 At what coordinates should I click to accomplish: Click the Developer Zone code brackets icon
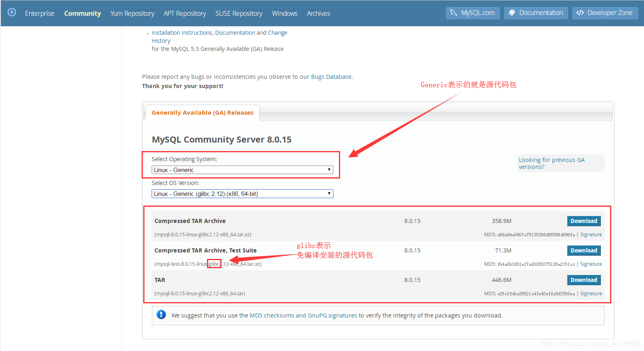(580, 13)
